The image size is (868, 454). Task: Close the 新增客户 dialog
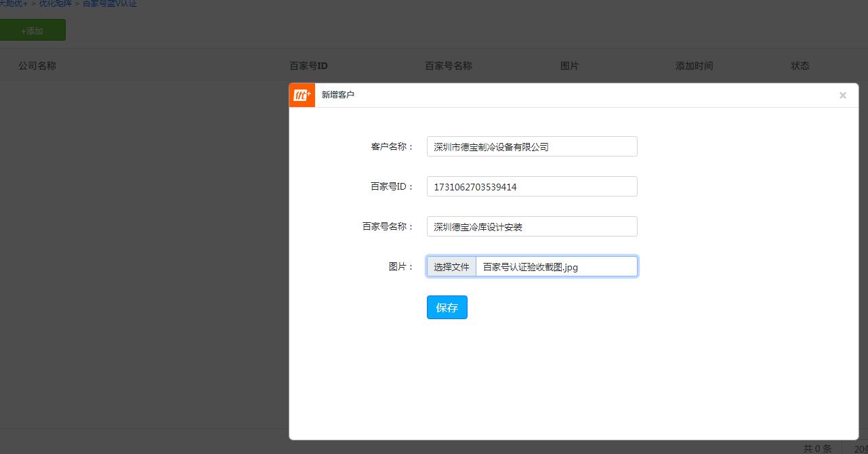point(842,96)
